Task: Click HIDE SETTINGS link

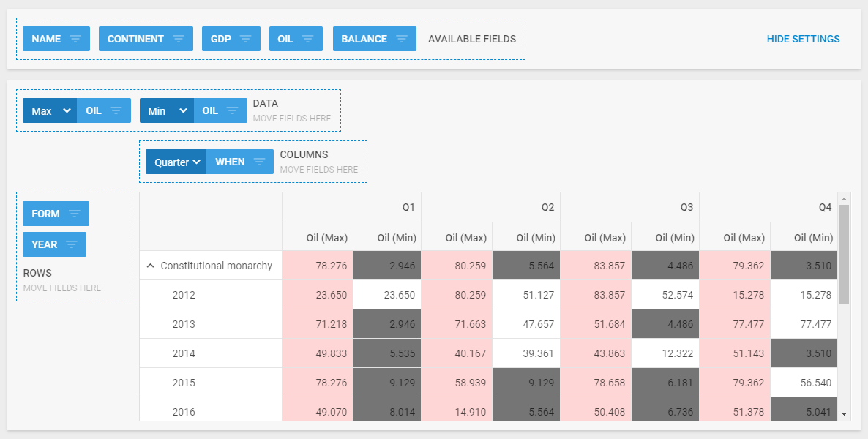Action: [804, 39]
